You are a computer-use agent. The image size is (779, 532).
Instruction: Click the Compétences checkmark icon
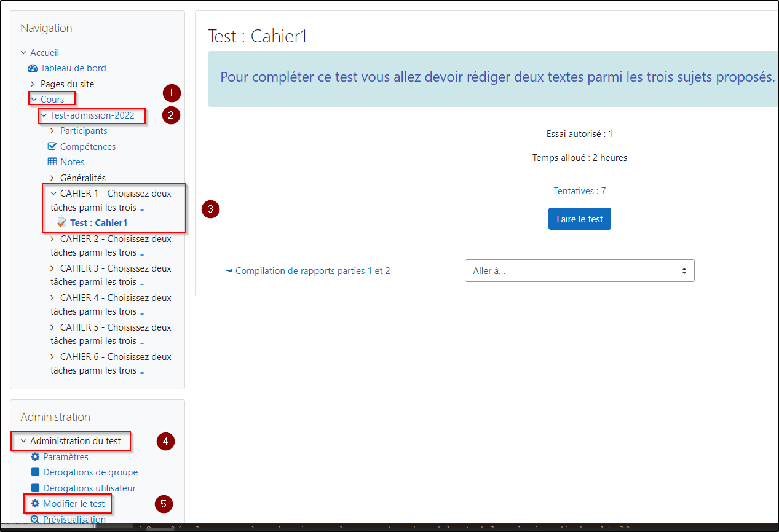click(x=52, y=146)
